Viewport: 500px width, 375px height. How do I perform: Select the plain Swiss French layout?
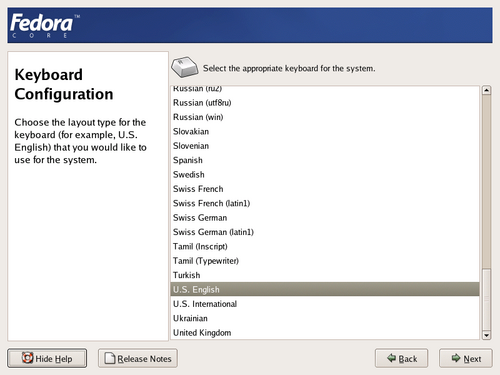pos(325,189)
